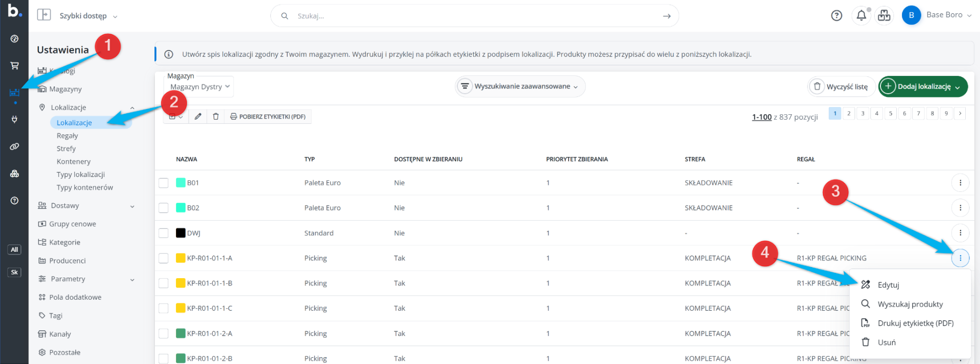This screenshot has width=980, height=364.
Task: Tick the checkbox for KP-R01-01-1-A
Action: pos(164,258)
